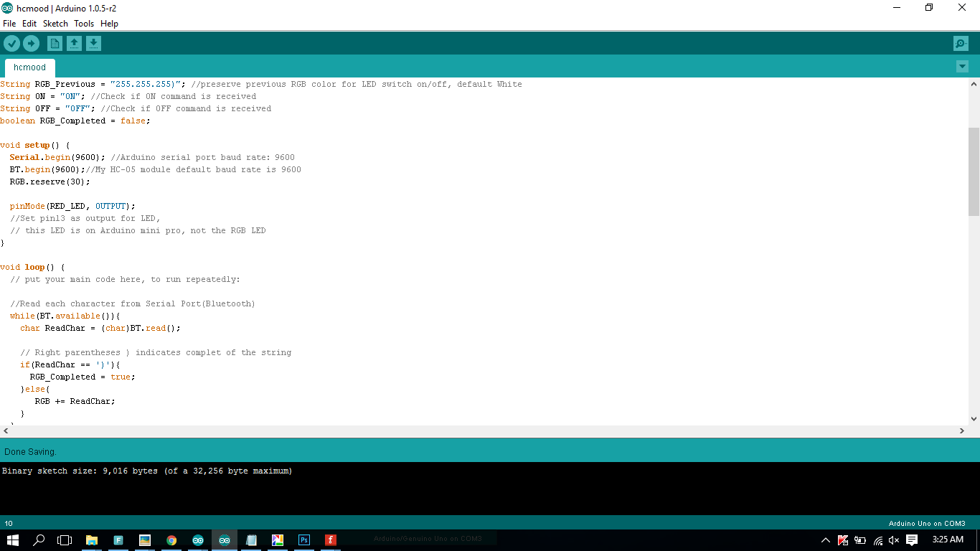The width and height of the screenshot is (980, 551).
Task: Select the hcmood tab
Action: [29, 67]
